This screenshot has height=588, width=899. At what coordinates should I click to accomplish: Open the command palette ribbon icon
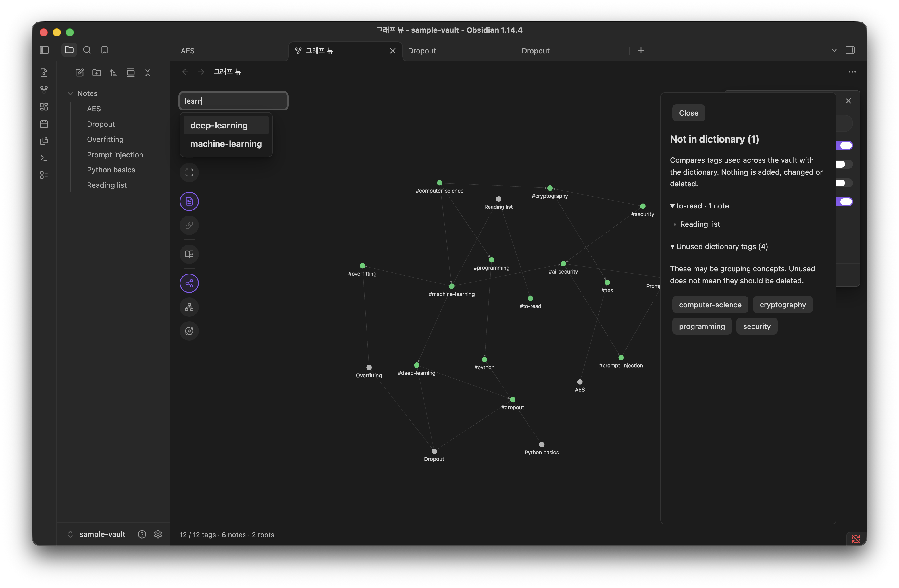point(44,158)
